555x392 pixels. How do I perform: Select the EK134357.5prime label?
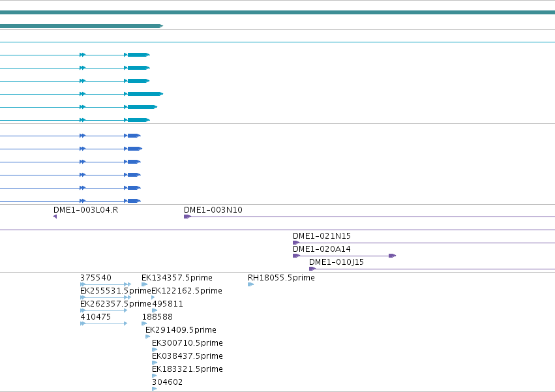coord(177,278)
